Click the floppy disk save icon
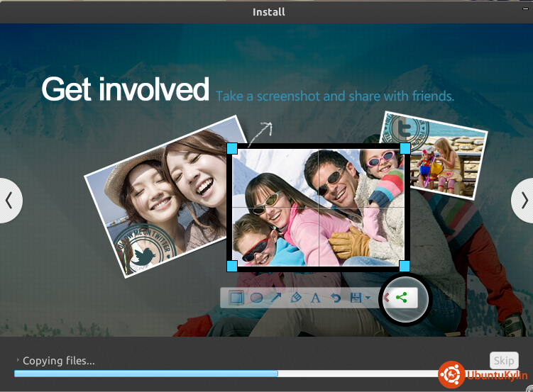 point(356,298)
